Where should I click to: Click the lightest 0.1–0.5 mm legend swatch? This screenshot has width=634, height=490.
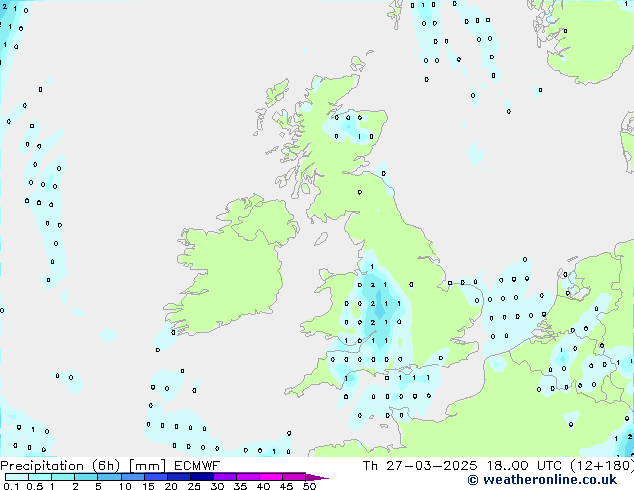click(x=17, y=477)
